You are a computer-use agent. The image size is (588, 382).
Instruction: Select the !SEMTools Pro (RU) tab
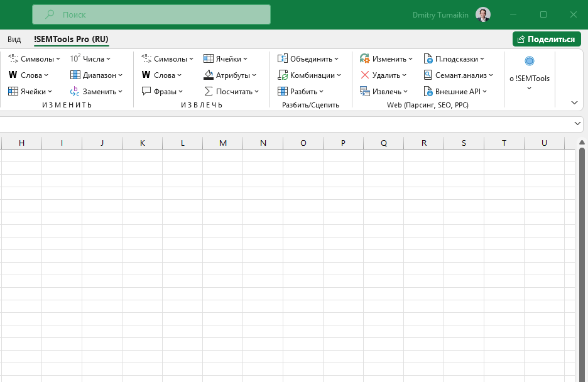71,39
